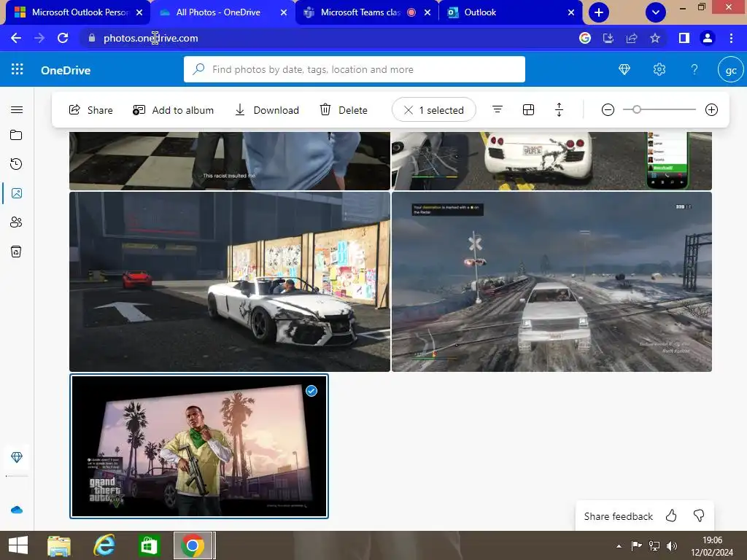The height and width of the screenshot is (560, 747).
Task: Open the Photos icon in sidebar
Action: [17, 193]
